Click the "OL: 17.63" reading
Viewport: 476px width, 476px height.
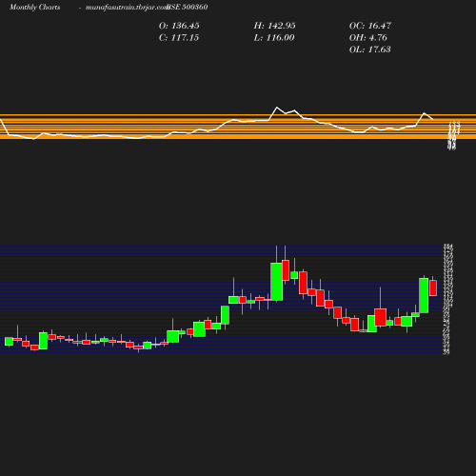point(369,50)
